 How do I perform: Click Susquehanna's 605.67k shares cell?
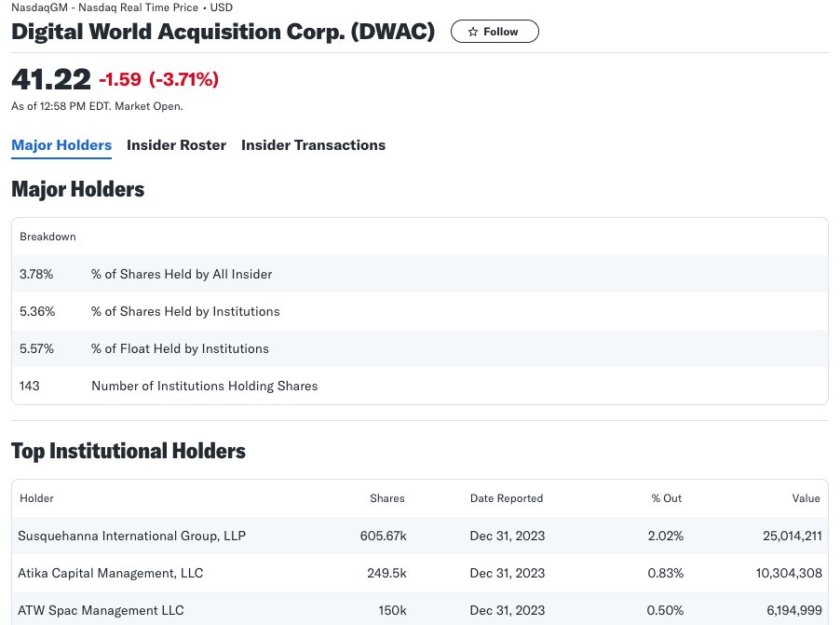[x=384, y=536]
